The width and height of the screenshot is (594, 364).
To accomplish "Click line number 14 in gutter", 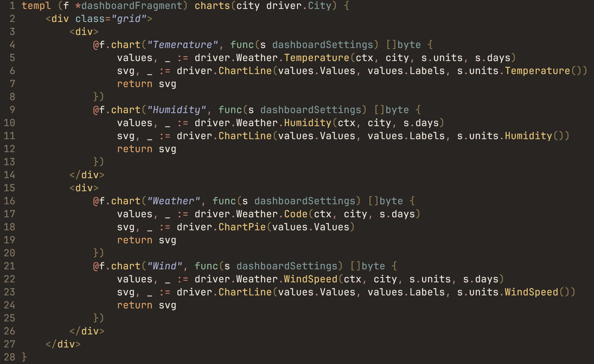I will click(x=9, y=175).
